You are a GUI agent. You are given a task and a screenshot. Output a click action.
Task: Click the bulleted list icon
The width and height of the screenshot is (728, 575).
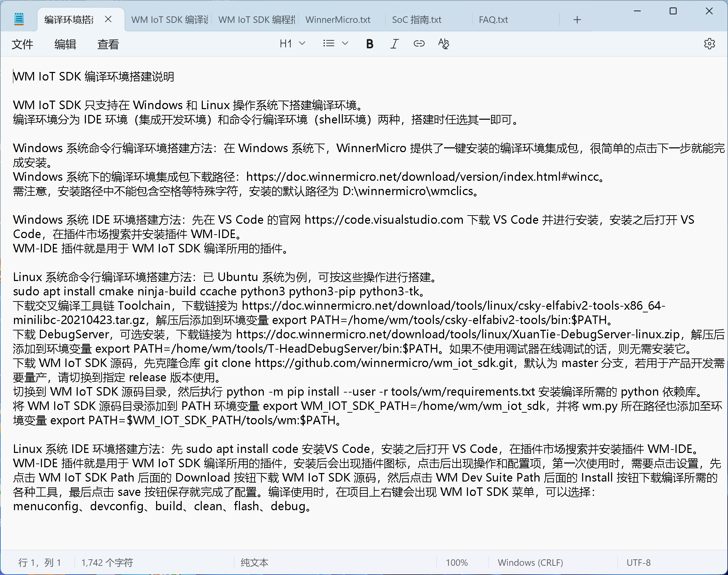329,44
